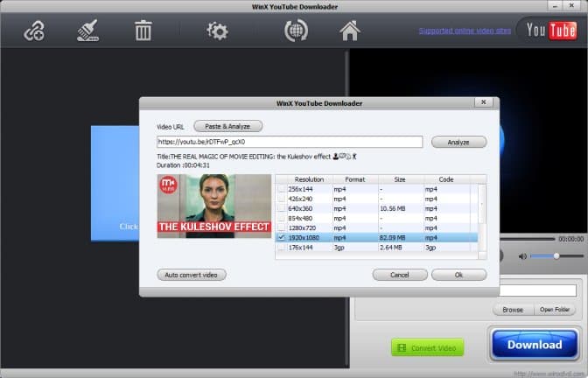Click the big blue Download button
This screenshot has width=588, height=378.
point(535,344)
